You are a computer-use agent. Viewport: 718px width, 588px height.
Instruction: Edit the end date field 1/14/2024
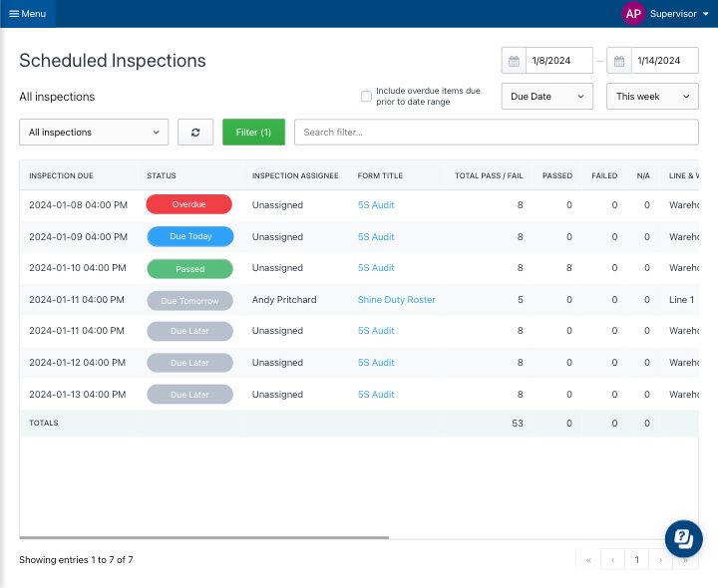tap(664, 61)
